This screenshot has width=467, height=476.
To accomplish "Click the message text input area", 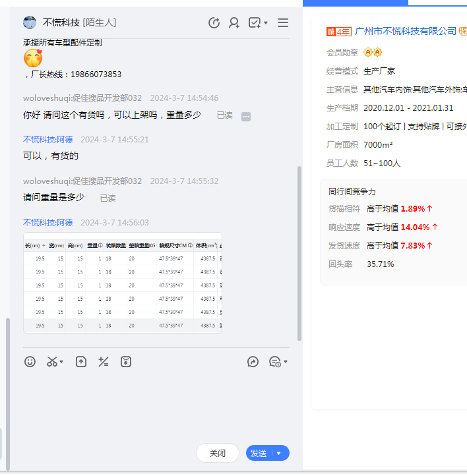I will (x=156, y=403).
